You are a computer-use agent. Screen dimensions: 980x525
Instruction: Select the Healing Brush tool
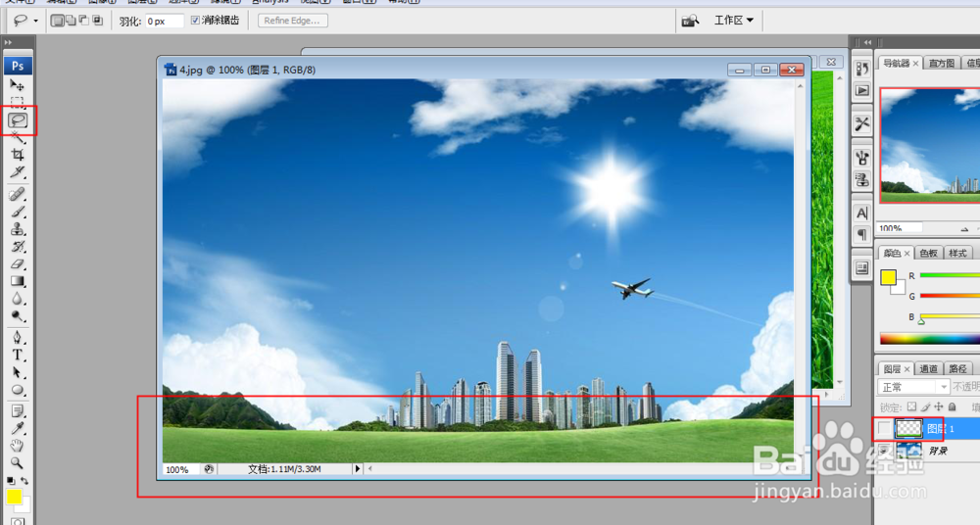tap(17, 194)
